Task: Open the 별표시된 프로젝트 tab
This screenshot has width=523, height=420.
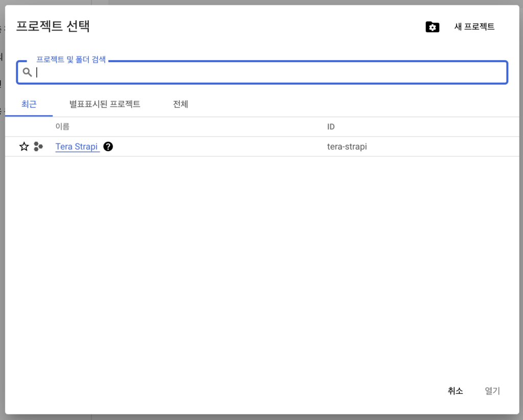Action: [105, 104]
